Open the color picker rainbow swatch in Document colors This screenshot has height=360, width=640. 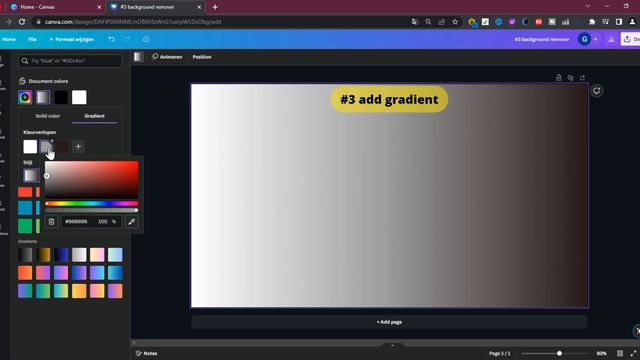point(25,97)
